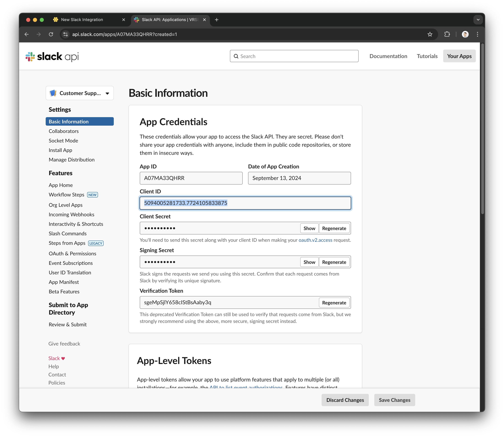
Task: Regenerate the Verification Token
Action: tap(334, 303)
